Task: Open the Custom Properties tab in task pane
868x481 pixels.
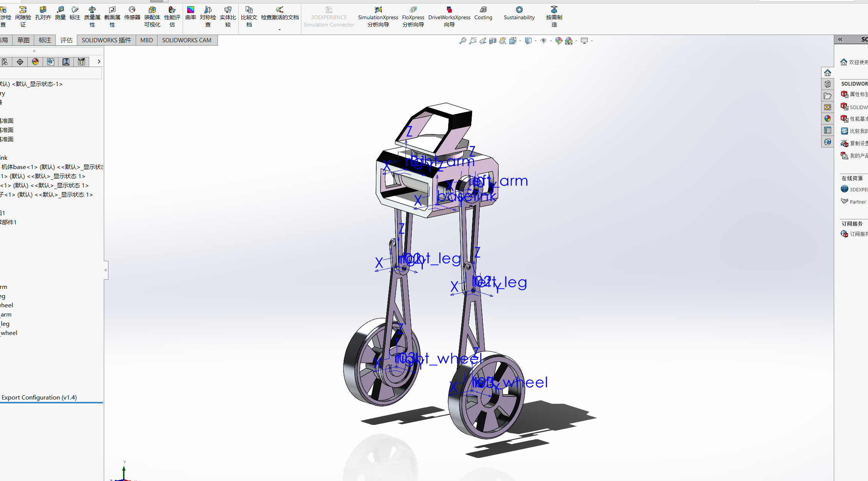Action: point(828,130)
